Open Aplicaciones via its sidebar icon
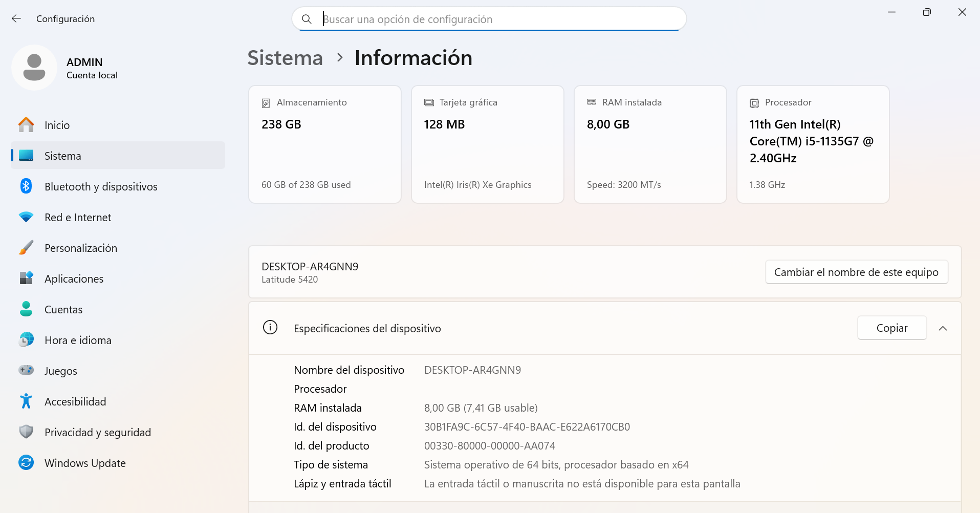The width and height of the screenshot is (980, 513). pyautogui.click(x=26, y=279)
